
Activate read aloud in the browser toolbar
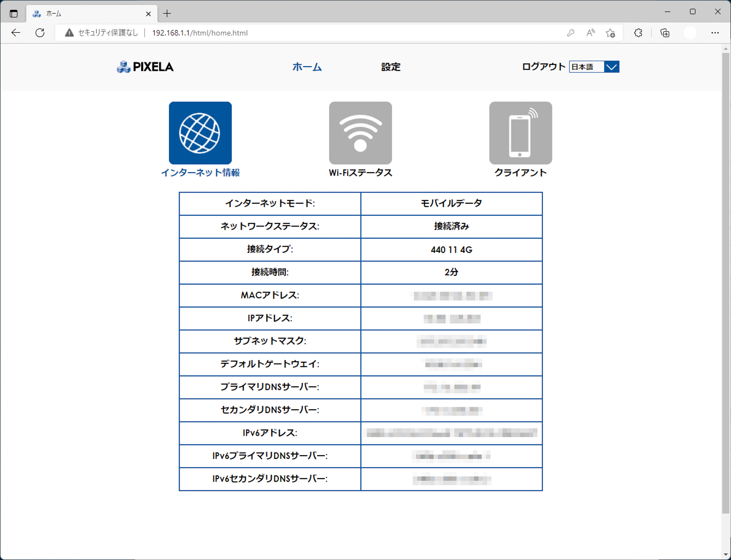pyautogui.click(x=590, y=33)
